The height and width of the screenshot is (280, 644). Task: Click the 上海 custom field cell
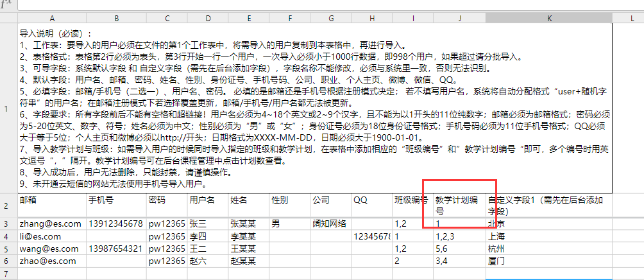coord(548,236)
